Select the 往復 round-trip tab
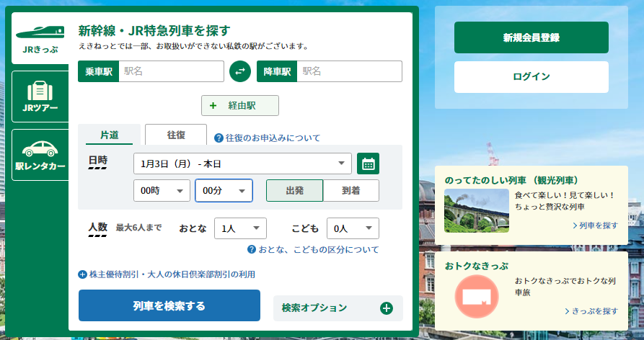The height and width of the screenshot is (340, 644). pos(176,135)
